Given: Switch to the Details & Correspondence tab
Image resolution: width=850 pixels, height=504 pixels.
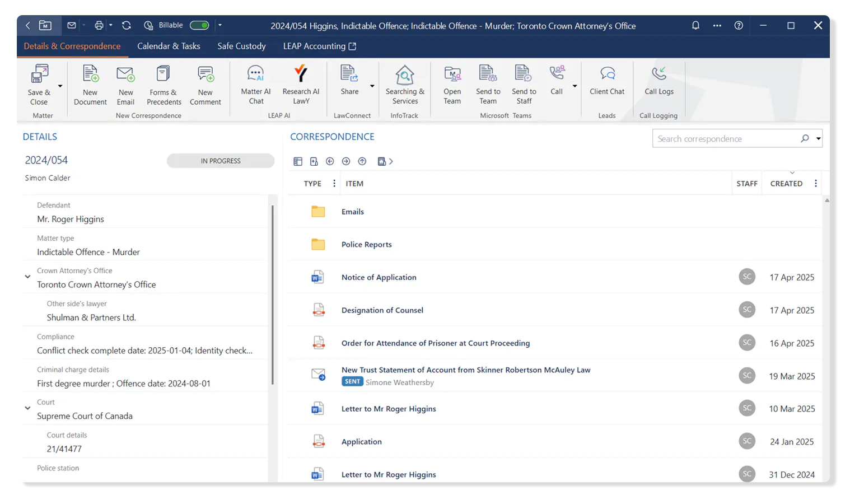Looking at the screenshot, I should coord(72,46).
